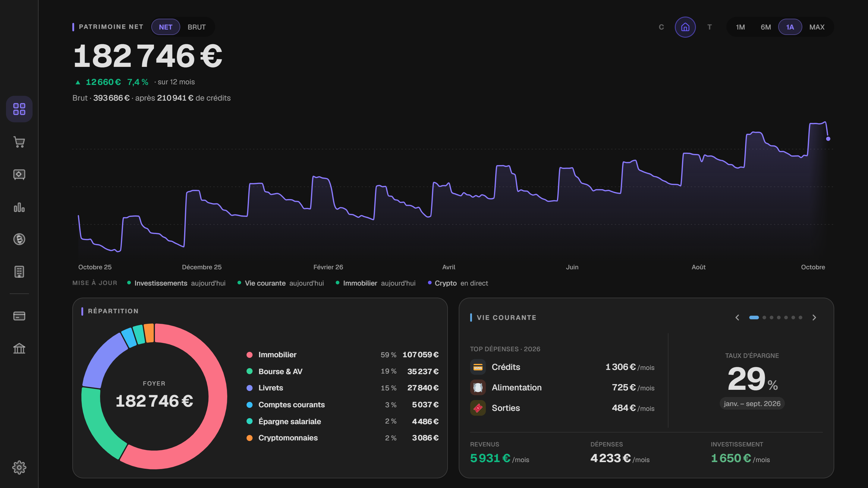Click the janv. – sept. 2026 period pill
Screen dimensions: 868x488
752,403
